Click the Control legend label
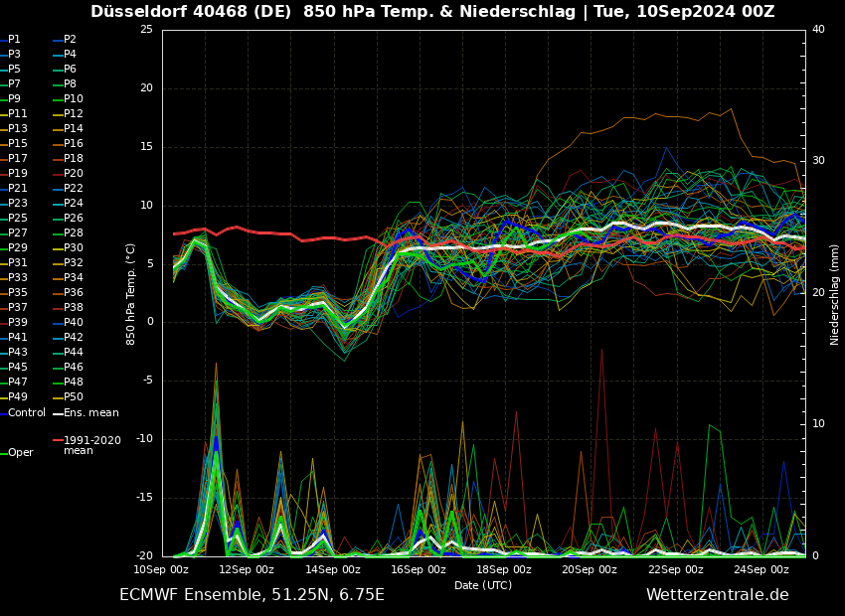The image size is (845, 616). coord(26,412)
